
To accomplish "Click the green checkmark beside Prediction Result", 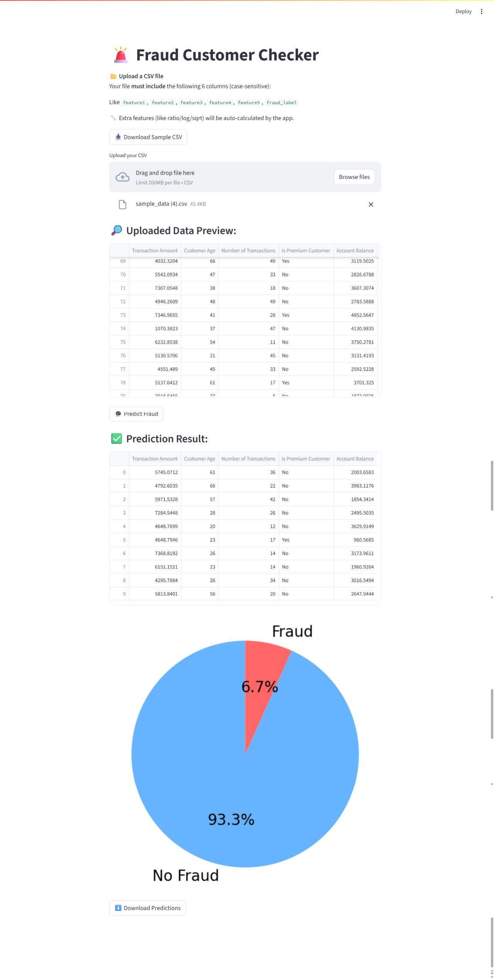I will click(x=117, y=439).
